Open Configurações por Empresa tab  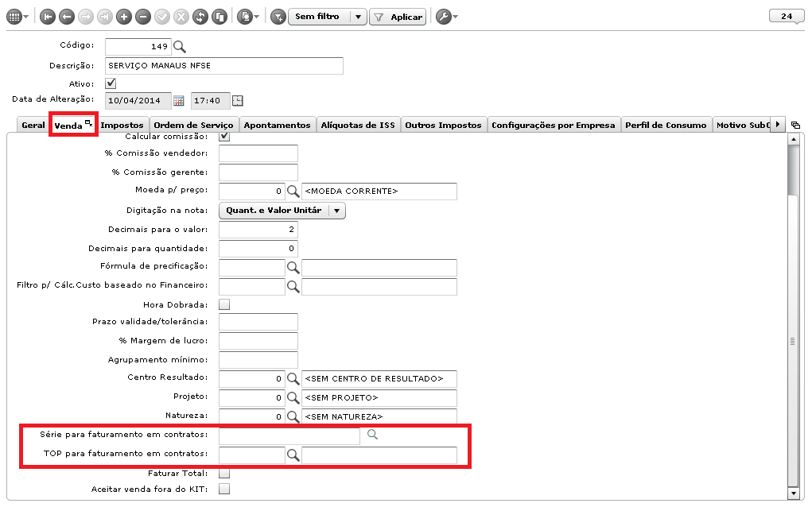553,126
